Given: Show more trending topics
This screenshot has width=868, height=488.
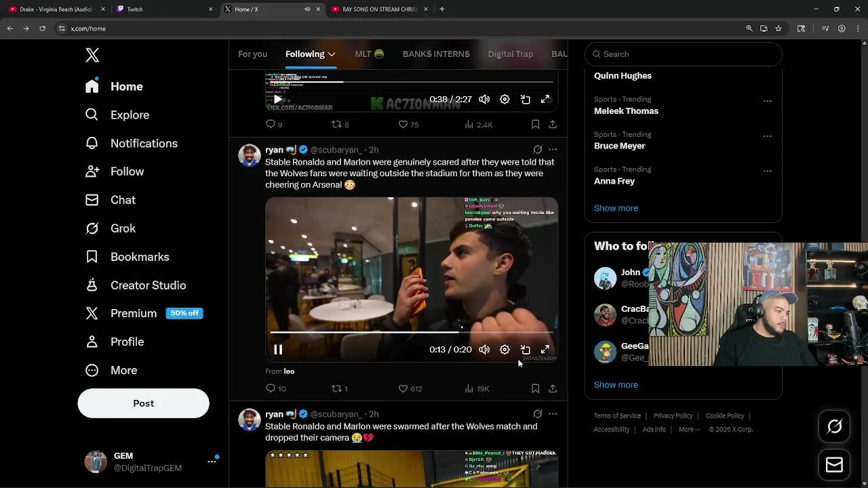Looking at the screenshot, I should click(x=616, y=208).
